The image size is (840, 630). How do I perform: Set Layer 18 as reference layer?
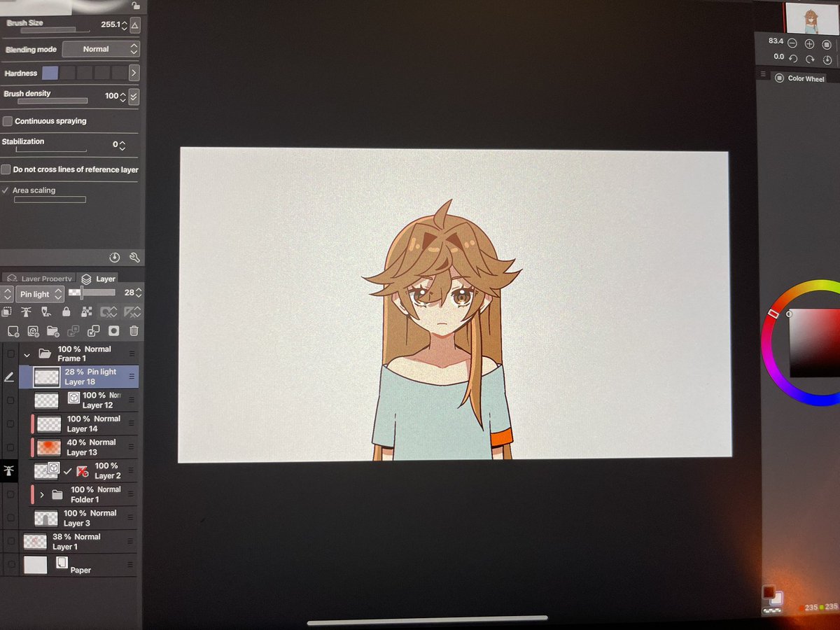25,312
